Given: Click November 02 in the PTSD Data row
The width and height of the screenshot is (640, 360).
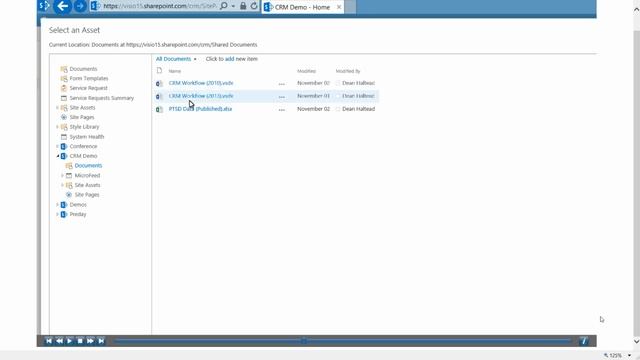Looking at the screenshot, I should [x=313, y=109].
